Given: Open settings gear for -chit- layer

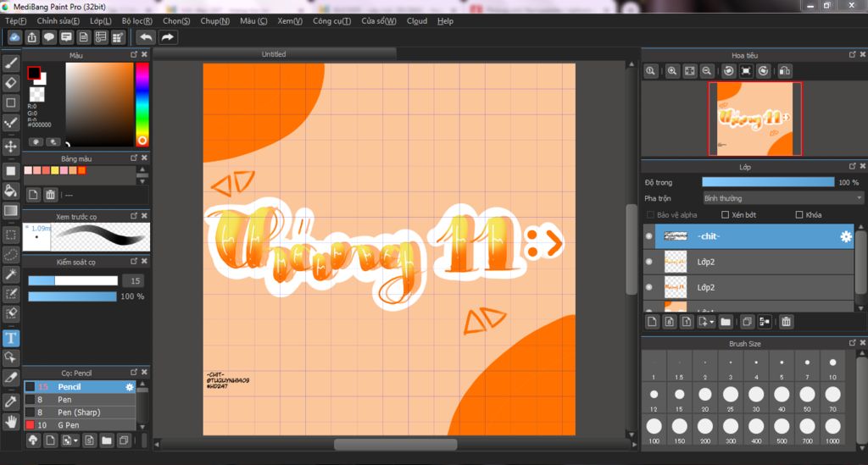Looking at the screenshot, I should coord(846,236).
